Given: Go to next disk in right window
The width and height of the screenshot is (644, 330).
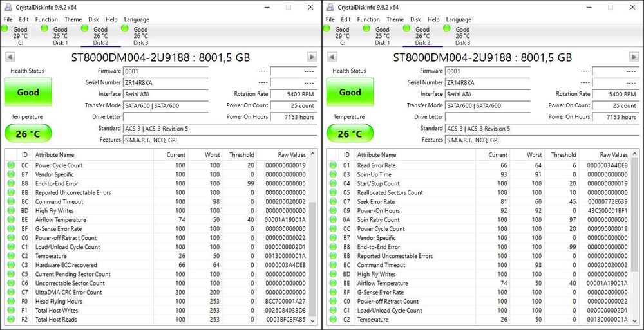Looking at the screenshot, I should pyautogui.click(x=634, y=57).
